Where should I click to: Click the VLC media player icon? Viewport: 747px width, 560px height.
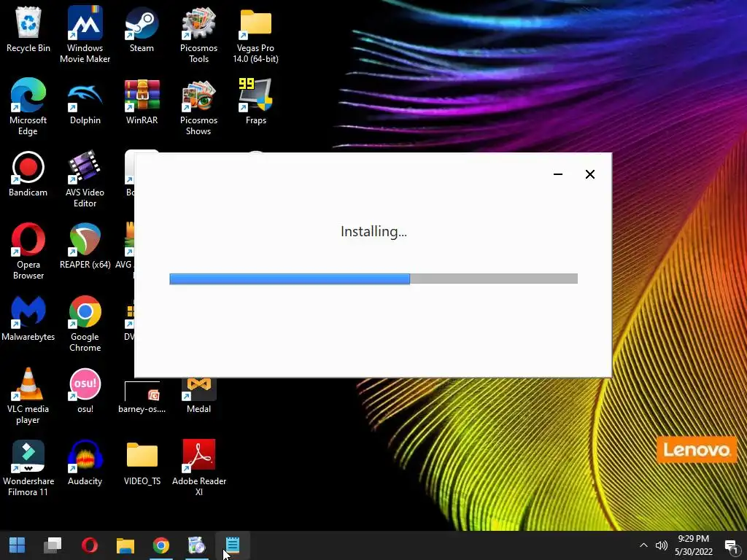28,396
